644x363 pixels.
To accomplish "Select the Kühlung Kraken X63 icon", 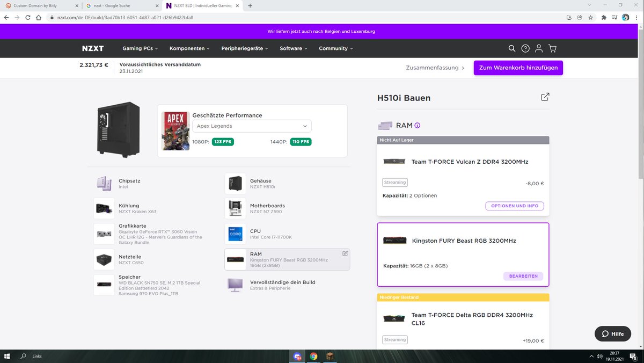I will pos(104,209).
